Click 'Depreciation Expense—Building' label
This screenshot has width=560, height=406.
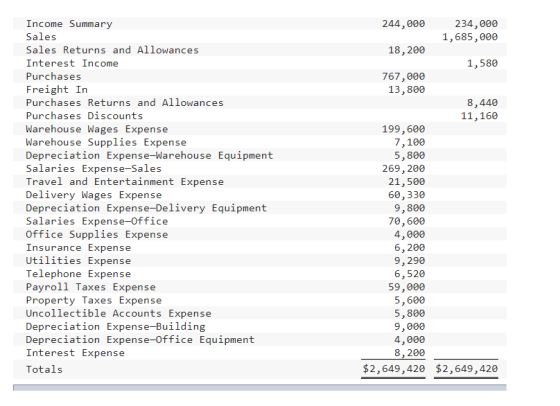[x=115, y=327]
